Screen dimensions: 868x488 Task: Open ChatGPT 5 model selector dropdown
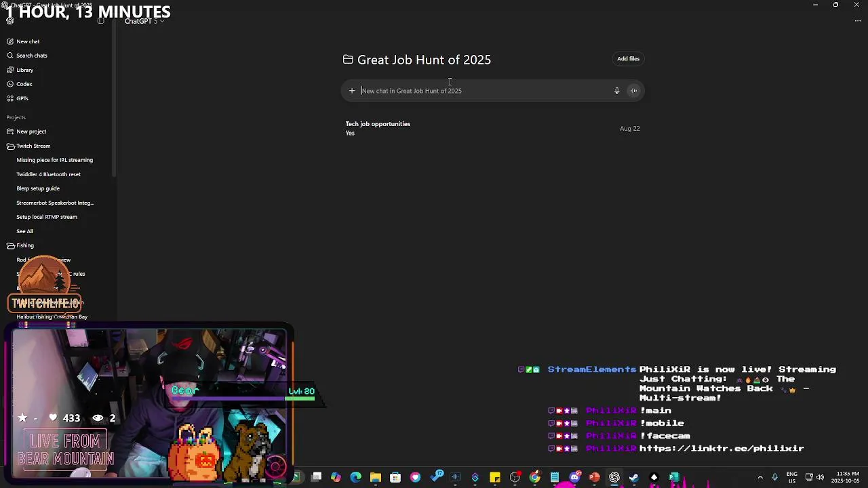144,21
